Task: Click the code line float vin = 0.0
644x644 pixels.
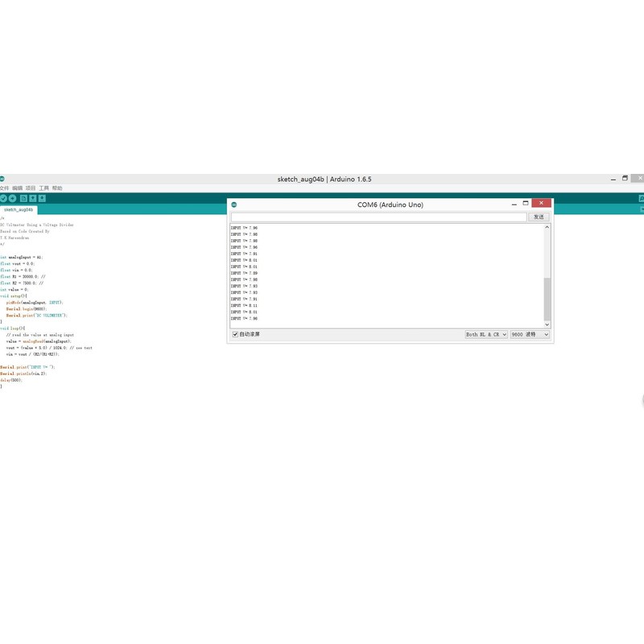Action: [x=16, y=270]
